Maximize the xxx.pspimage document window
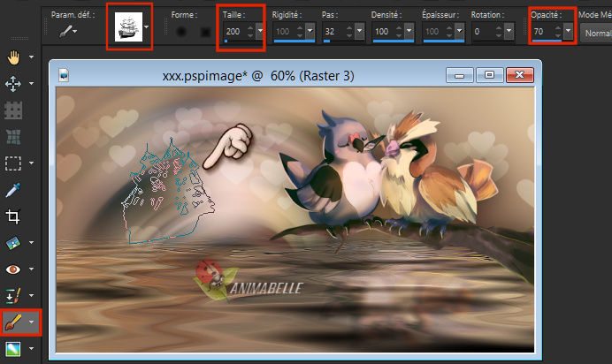 coord(489,75)
